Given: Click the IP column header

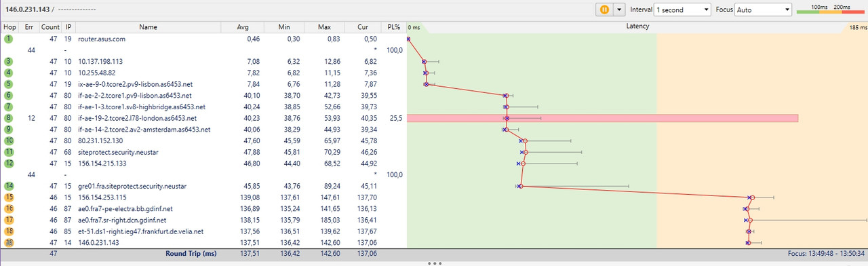Looking at the screenshot, I should (x=68, y=27).
